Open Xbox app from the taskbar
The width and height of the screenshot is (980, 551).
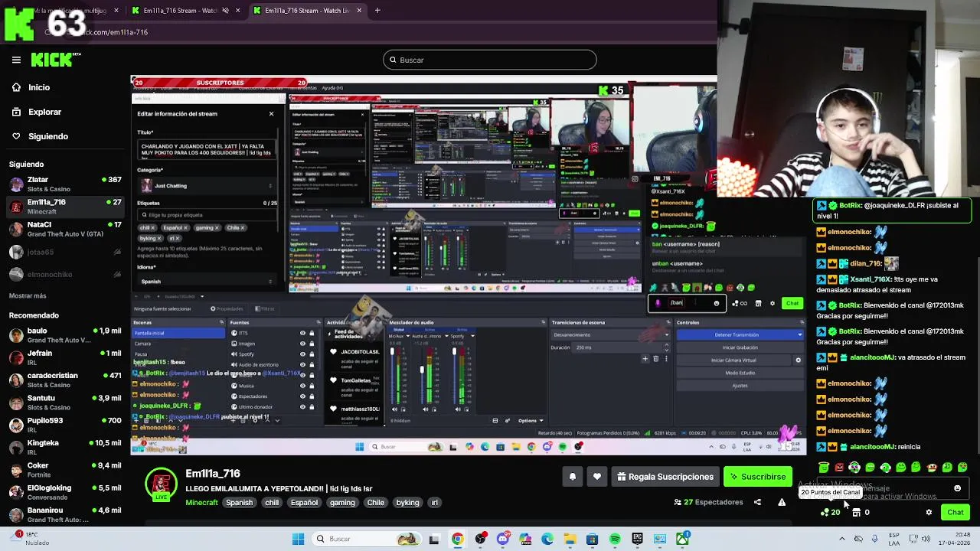point(682,539)
